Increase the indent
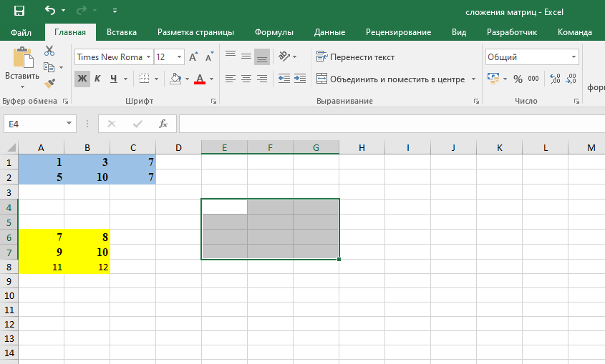The height and width of the screenshot is (364, 605). click(x=300, y=79)
